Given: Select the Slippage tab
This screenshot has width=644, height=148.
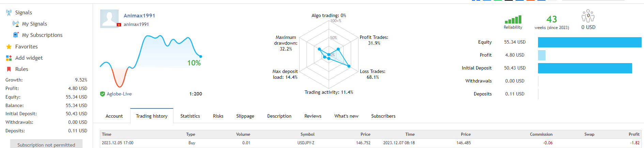Looking at the screenshot, I should point(245,116).
